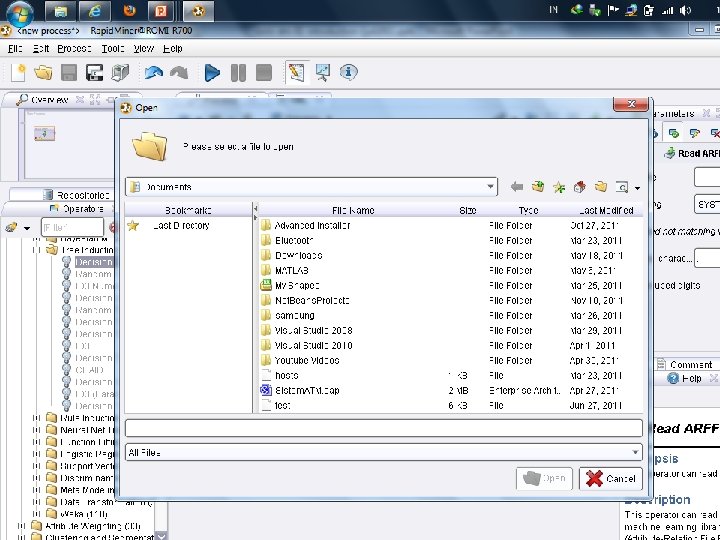Screen dimensions: 720x540
Task: Click the Save process floppy icon
Action: pos(69,73)
